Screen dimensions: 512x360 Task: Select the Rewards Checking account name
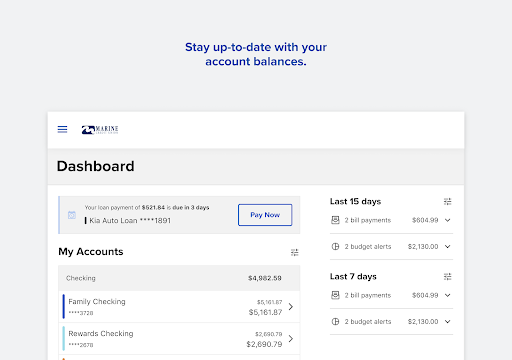tap(101, 333)
